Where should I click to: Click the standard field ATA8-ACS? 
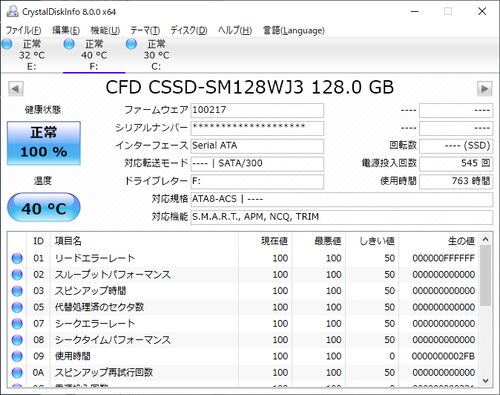pyautogui.click(x=342, y=199)
